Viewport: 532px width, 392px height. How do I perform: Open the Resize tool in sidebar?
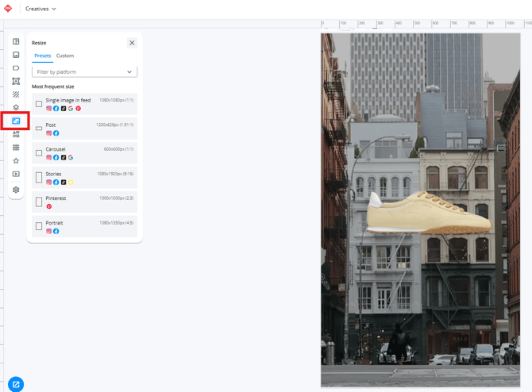(16, 121)
